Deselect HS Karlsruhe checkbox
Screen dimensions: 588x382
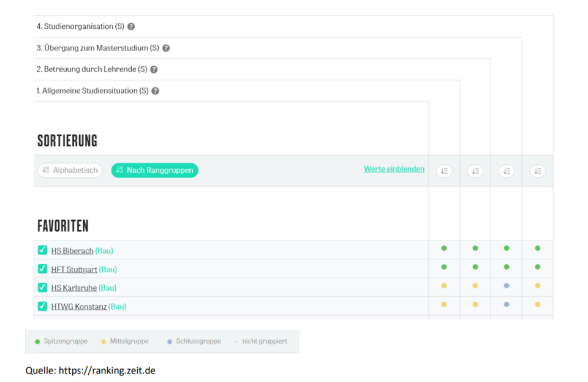[42, 288]
